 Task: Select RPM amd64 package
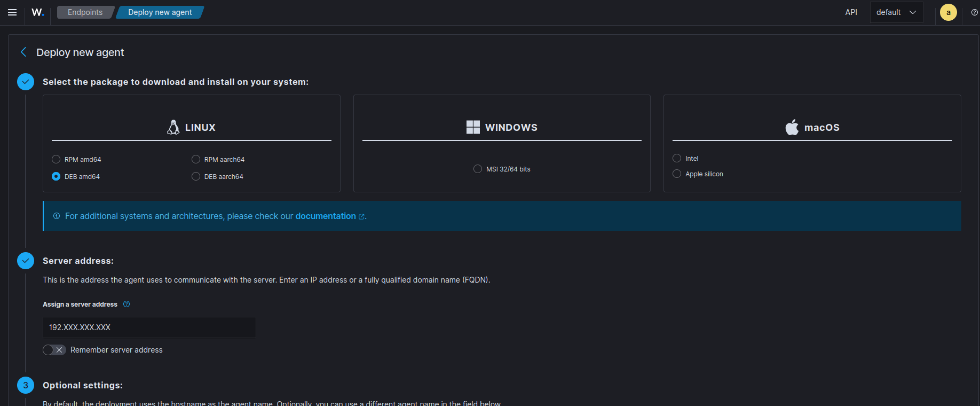pos(56,159)
